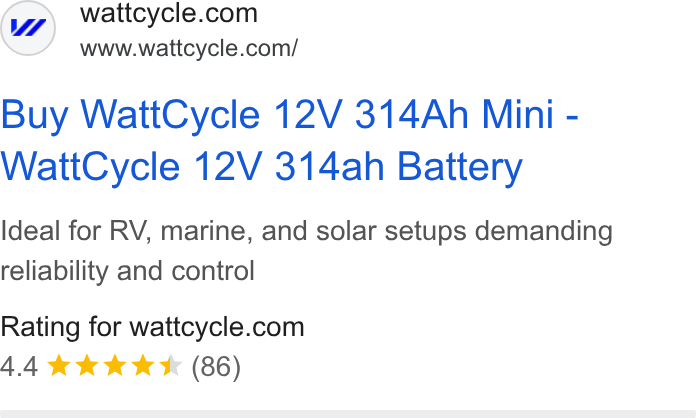Click the word 'Buy' in blue headline

(35, 116)
